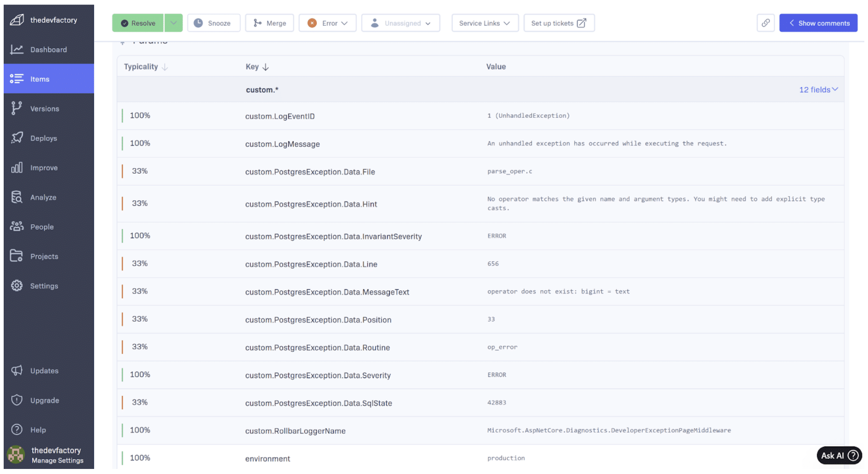Screen dimensions: 868x474
Task: Expand the 12 fields custom group
Action: click(x=818, y=90)
